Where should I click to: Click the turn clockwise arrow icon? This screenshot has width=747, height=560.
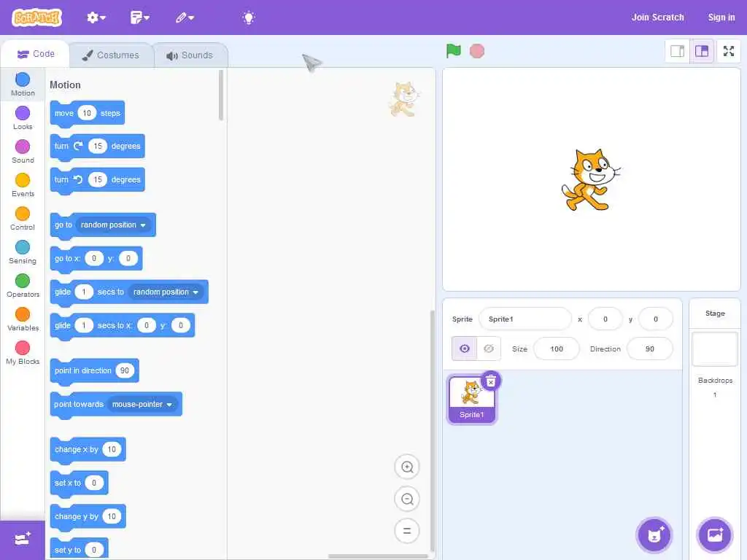point(78,146)
